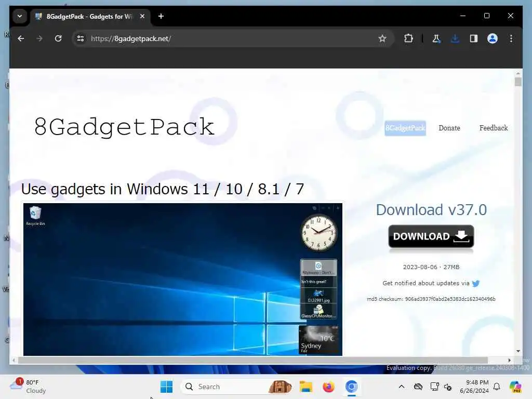
Task: Click the page scroll-down arrow
Action: (518, 351)
